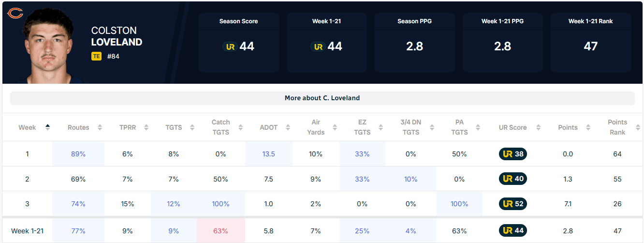The image size is (644, 243).
Task: Open More about C. Loveland
Action: [322, 98]
